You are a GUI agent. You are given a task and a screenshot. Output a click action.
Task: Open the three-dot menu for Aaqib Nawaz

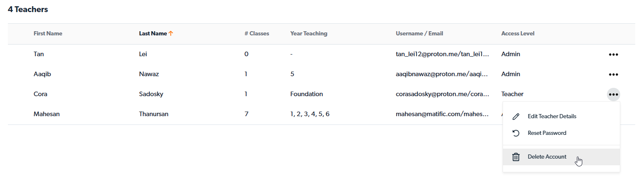click(613, 74)
